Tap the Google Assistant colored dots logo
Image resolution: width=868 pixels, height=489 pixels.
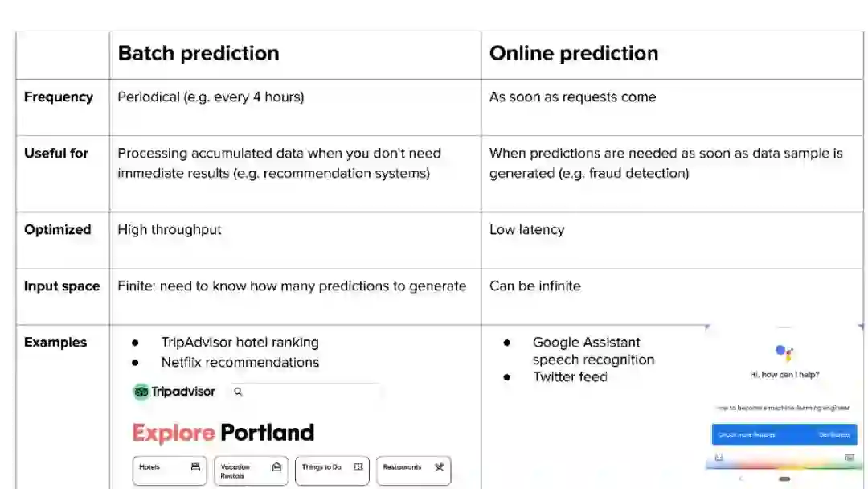pos(784,351)
